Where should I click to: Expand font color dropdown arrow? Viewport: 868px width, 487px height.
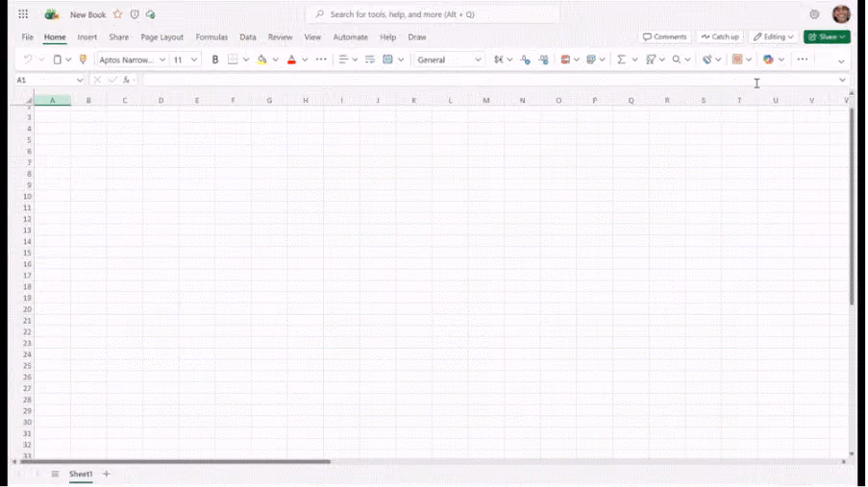(305, 60)
